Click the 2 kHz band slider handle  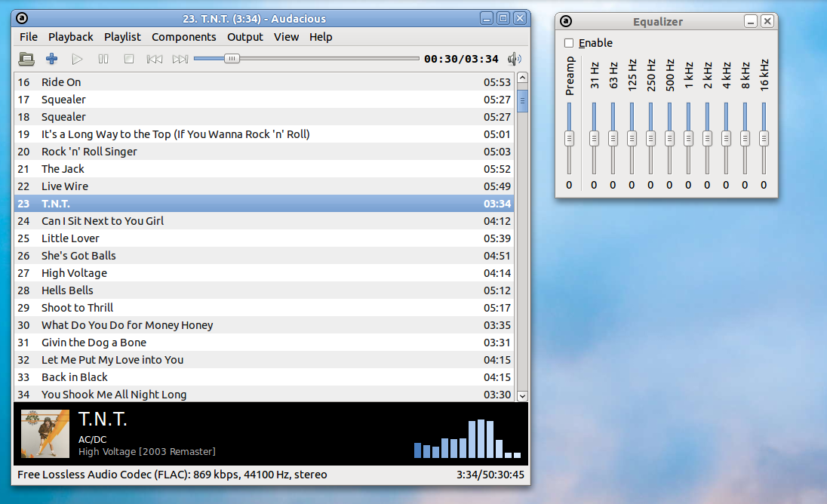pos(707,139)
